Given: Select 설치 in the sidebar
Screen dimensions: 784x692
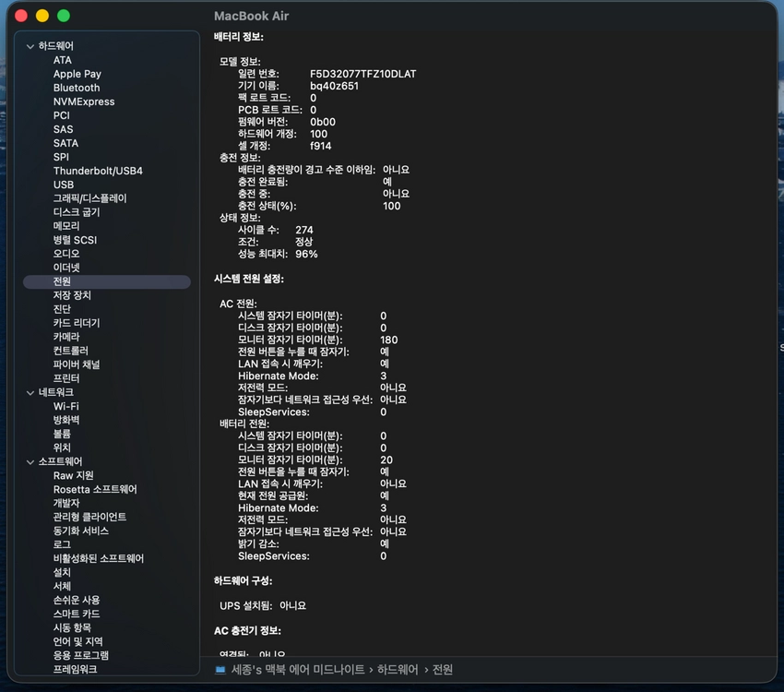Looking at the screenshot, I should click(x=62, y=572).
